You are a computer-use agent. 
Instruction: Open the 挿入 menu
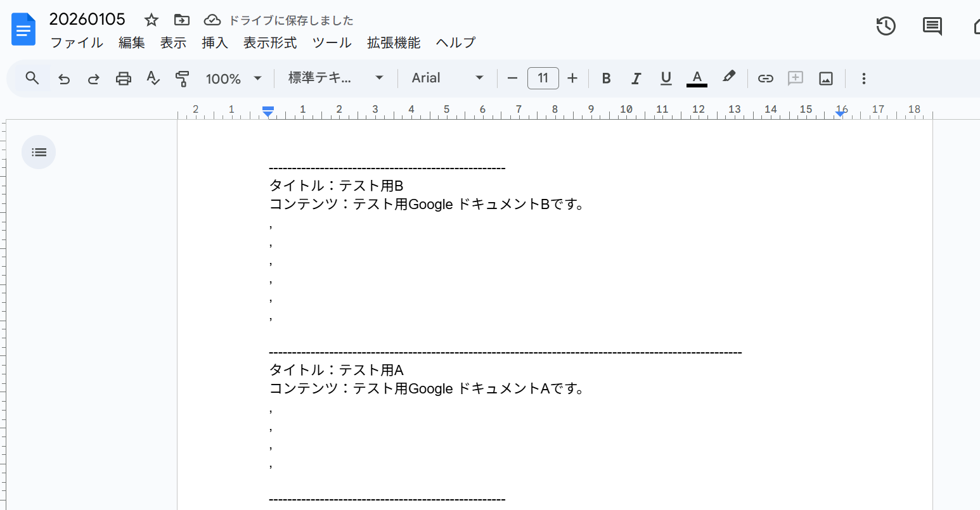(214, 42)
